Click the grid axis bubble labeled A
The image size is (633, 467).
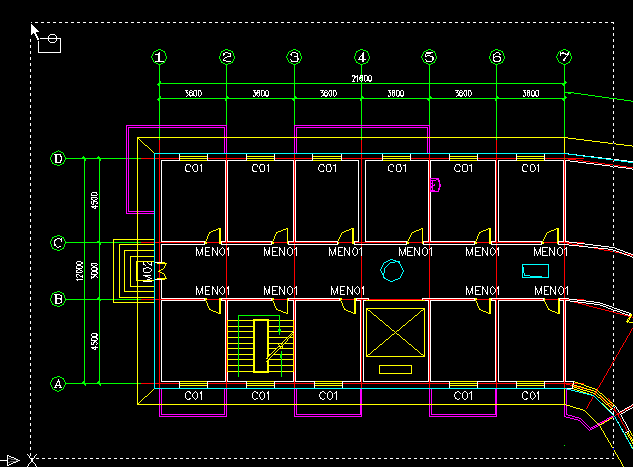(x=58, y=383)
